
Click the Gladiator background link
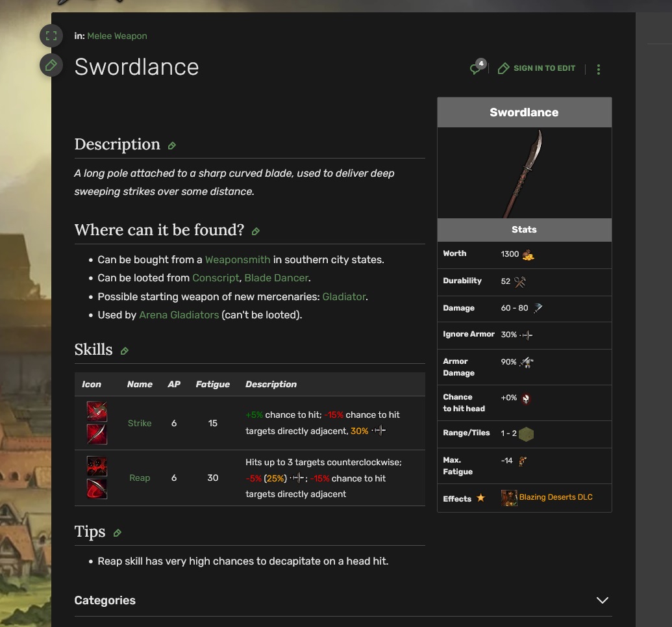[344, 297]
